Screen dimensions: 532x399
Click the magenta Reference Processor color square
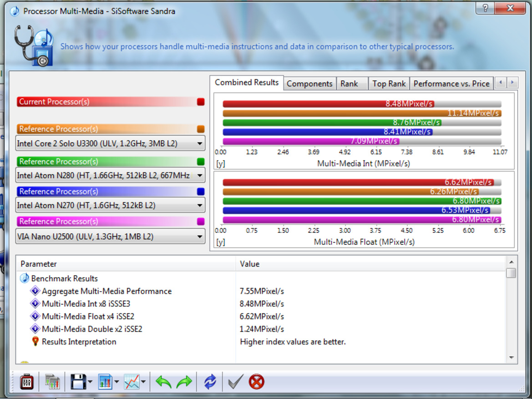click(201, 221)
